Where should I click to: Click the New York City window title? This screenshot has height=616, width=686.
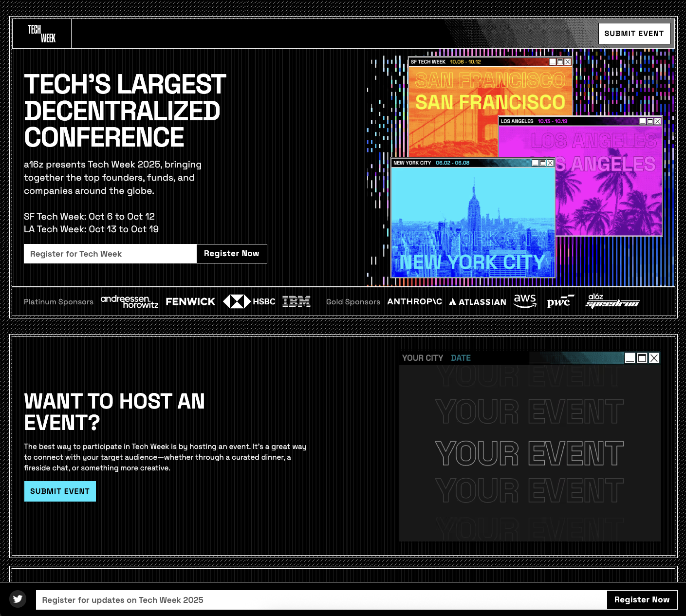pyautogui.click(x=412, y=163)
